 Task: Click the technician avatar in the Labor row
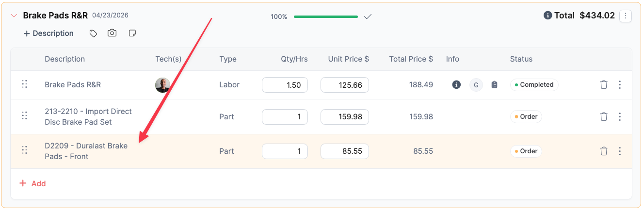coord(162,85)
